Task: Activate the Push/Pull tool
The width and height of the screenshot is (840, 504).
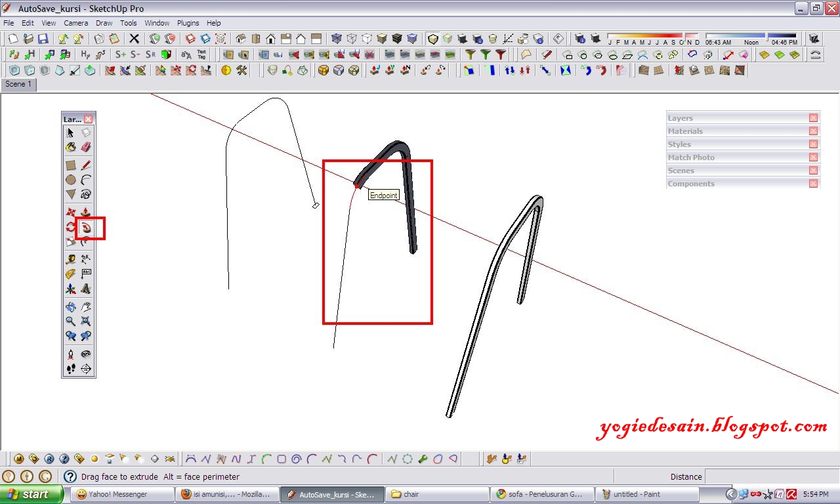Action: pyautogui.click(x=85, y=211)
